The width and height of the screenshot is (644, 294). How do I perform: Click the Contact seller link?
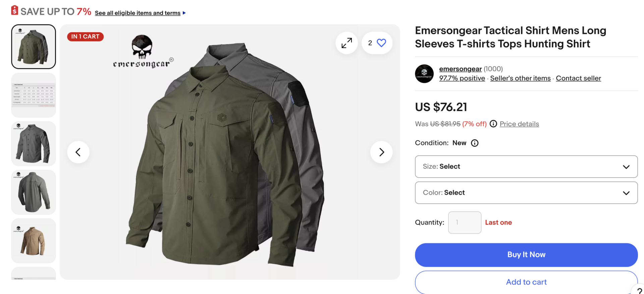pos(578,78)
